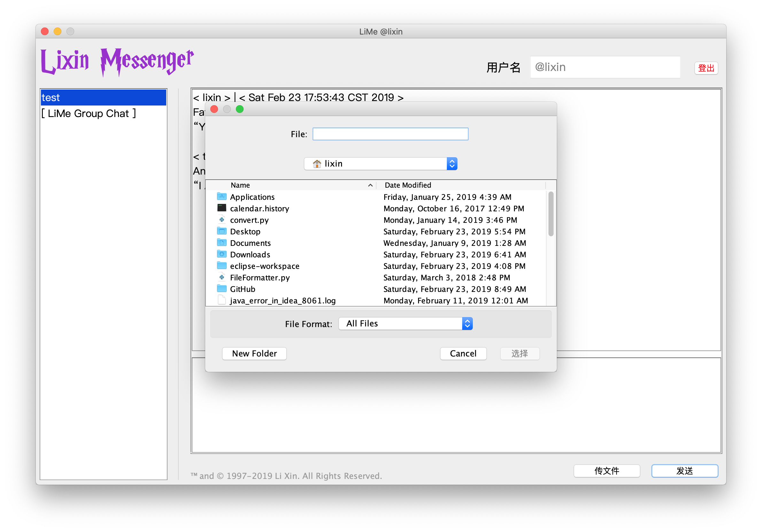Click the calendar.history file icon
Viewport: 762px width, 532px height.
[x=222, y=208]
